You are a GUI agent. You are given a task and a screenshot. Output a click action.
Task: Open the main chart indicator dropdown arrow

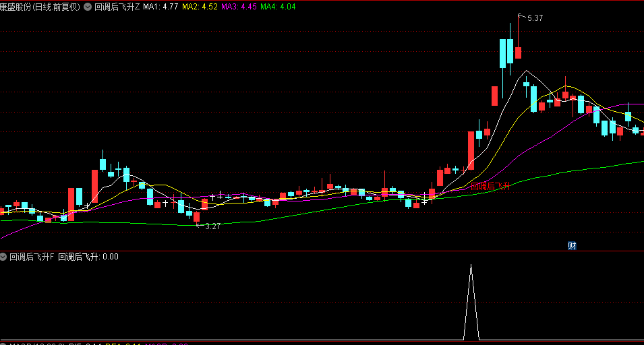(88, 7)
